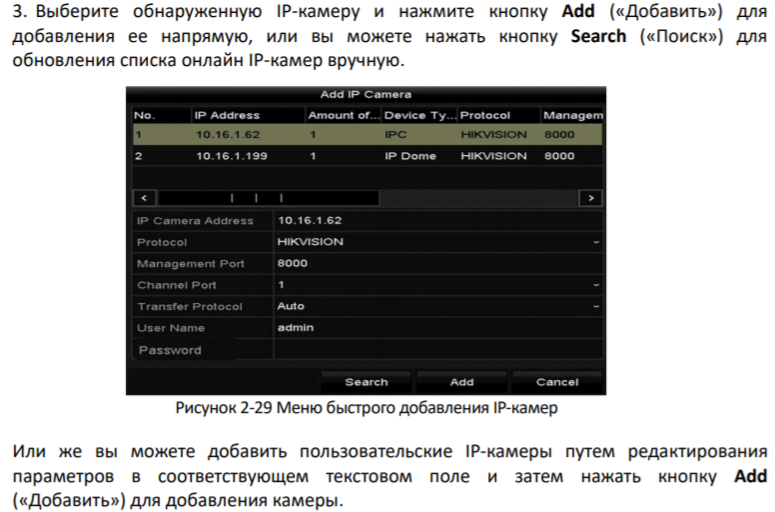Click the right scroll arrow of the camera list
The image size is (775, 512).
click(593, 198)
